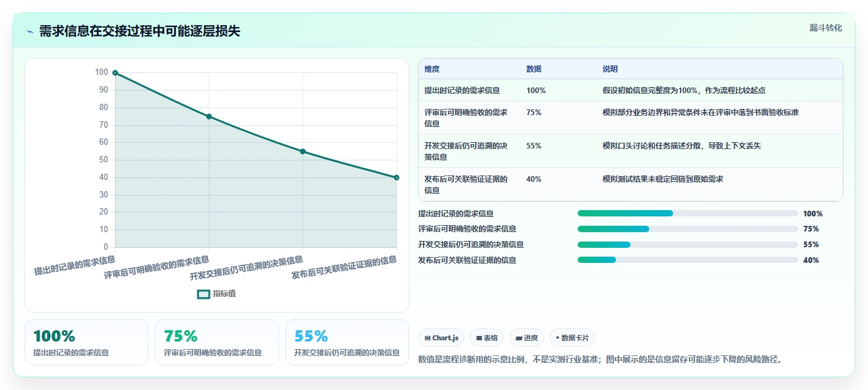The height and width of the screenshot is (390, 868).
Task: Click the 40% label after the last progress bar
Action: [811, 260]
